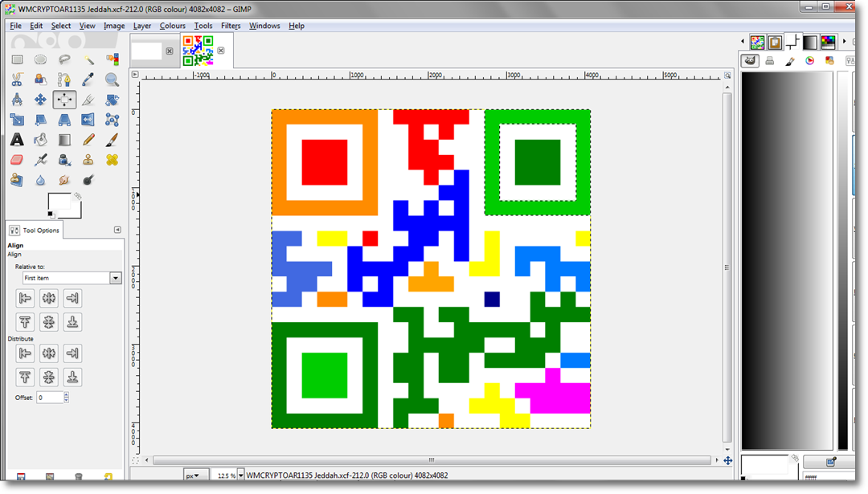Select the Smudge tool
Screen dimensions: 868x494
coord(64,180)
